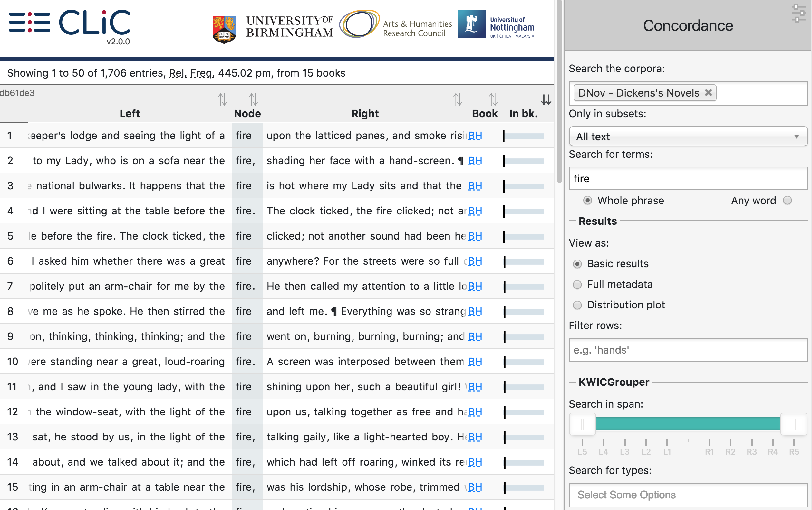Choose the Full metadata view
The image size is (812, 510).
point(577,285)
